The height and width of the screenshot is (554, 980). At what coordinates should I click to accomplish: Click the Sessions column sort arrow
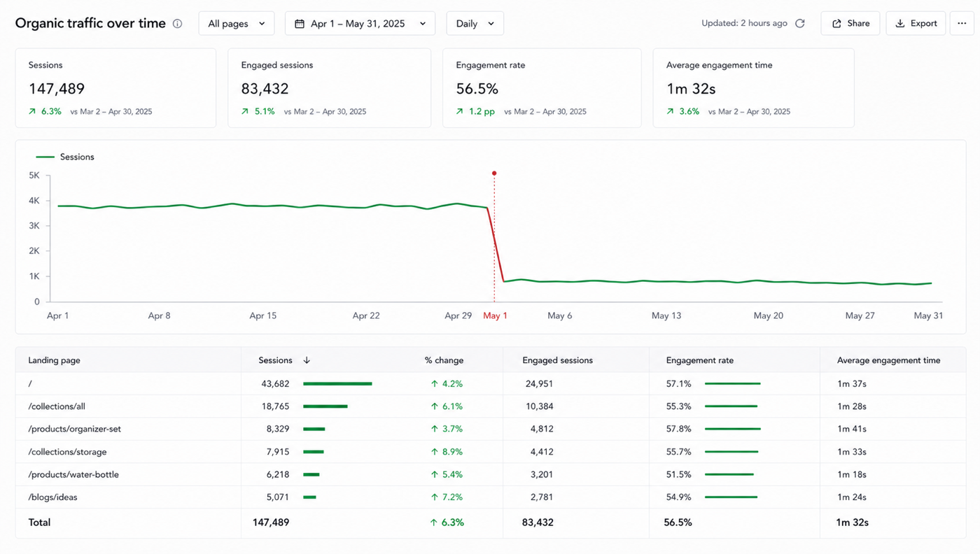(x=307, y=360)
